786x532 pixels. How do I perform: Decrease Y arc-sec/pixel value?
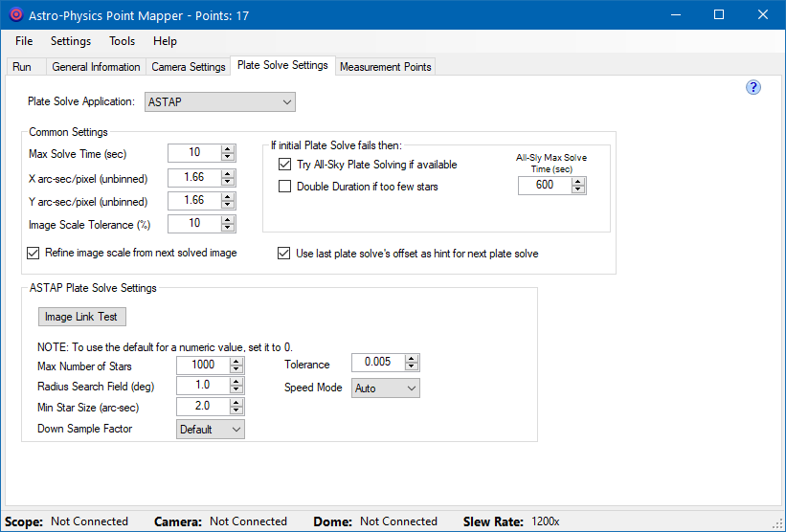click(x=228, y=205)
